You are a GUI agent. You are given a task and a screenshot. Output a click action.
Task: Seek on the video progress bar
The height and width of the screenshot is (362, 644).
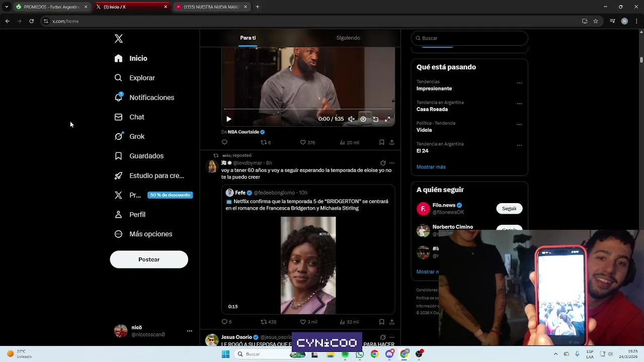pyautogui.click(x=308, y=109)
